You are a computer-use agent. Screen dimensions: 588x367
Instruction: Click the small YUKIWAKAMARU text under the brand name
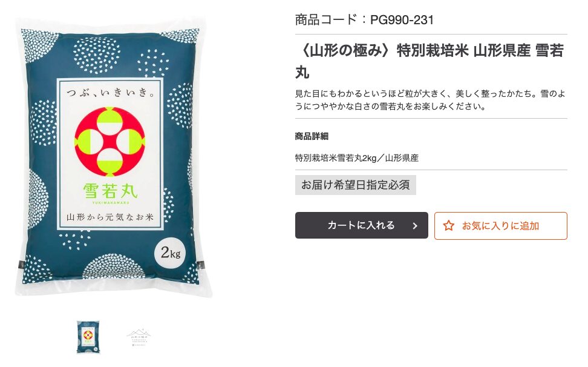(x=111, y=203)
